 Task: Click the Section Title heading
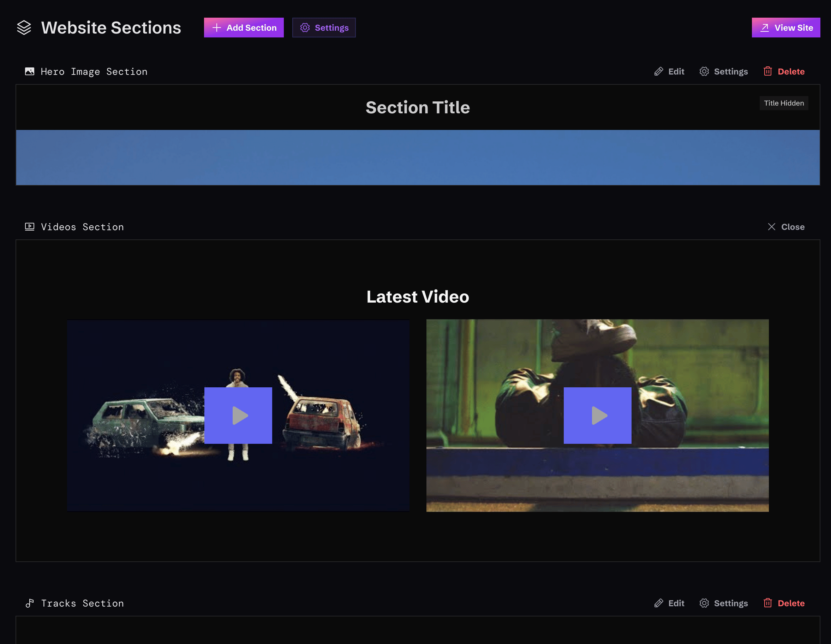coord(418,107)
